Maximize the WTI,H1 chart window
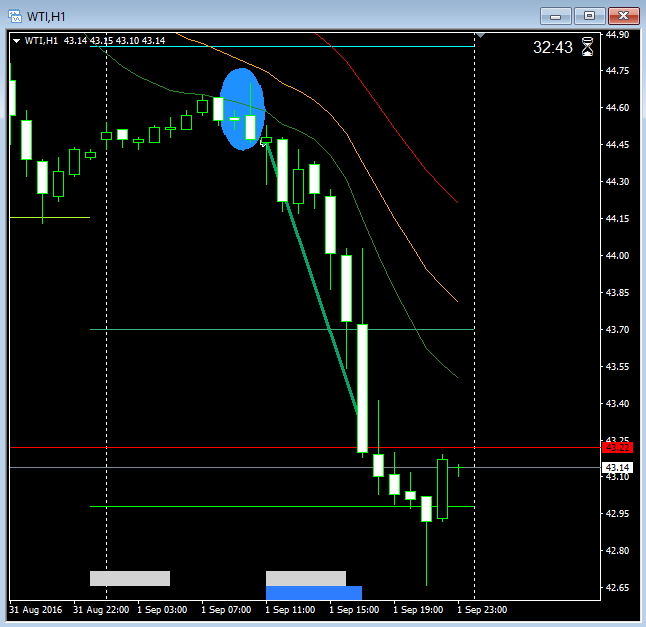Viewport: 646px width, 627px height. (589, 16)
